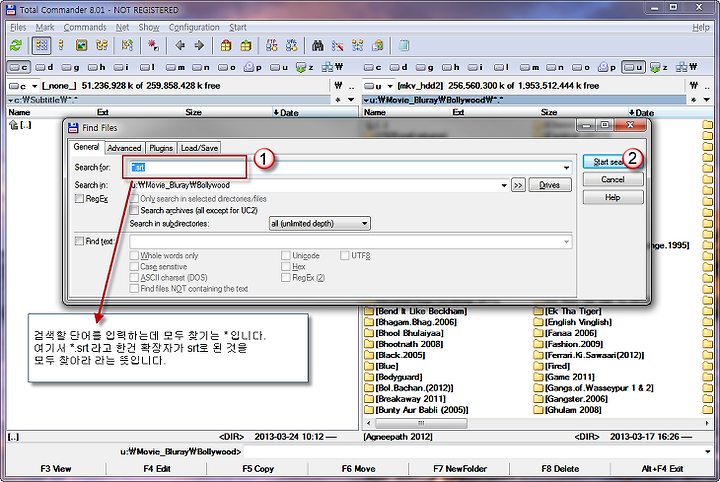Open the Commands menu
Screen dimensions: 720x482
pyautogui.click(x=84, y=28)
